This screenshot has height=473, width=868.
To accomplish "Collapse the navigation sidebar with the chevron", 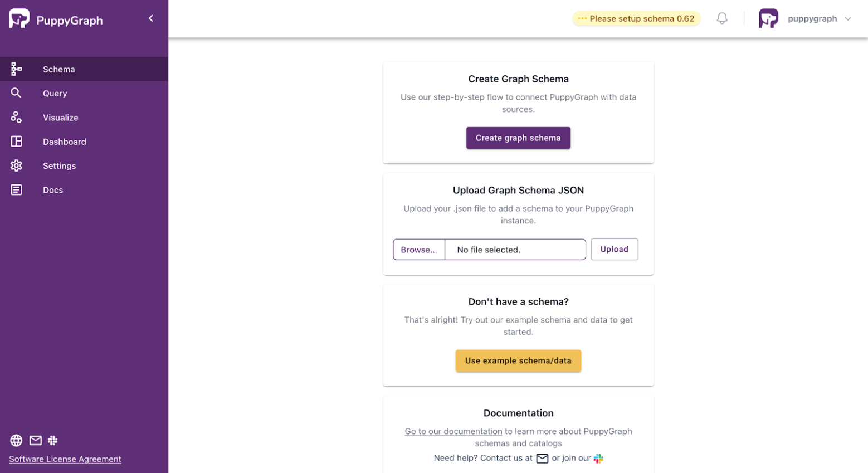I will pos(150,18).
